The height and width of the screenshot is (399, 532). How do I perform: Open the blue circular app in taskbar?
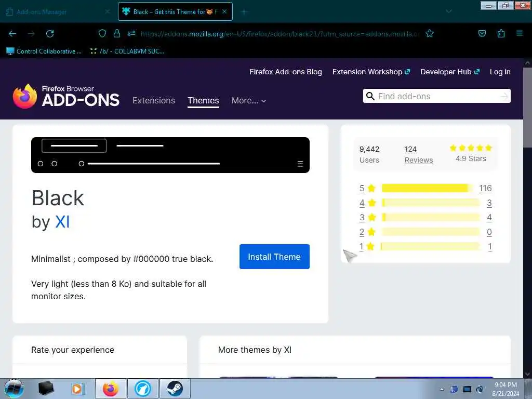click(x=143, y=389)
